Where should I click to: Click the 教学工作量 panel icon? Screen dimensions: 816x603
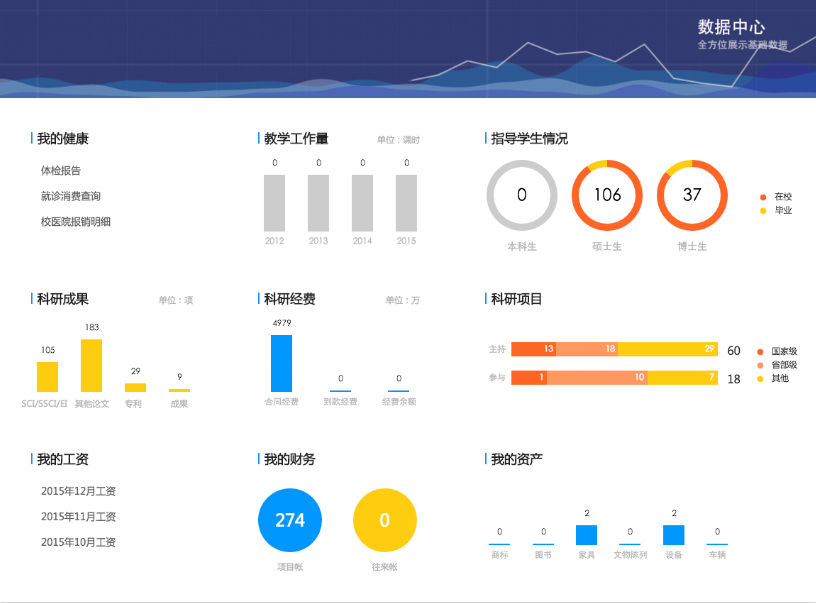[259, 137]
